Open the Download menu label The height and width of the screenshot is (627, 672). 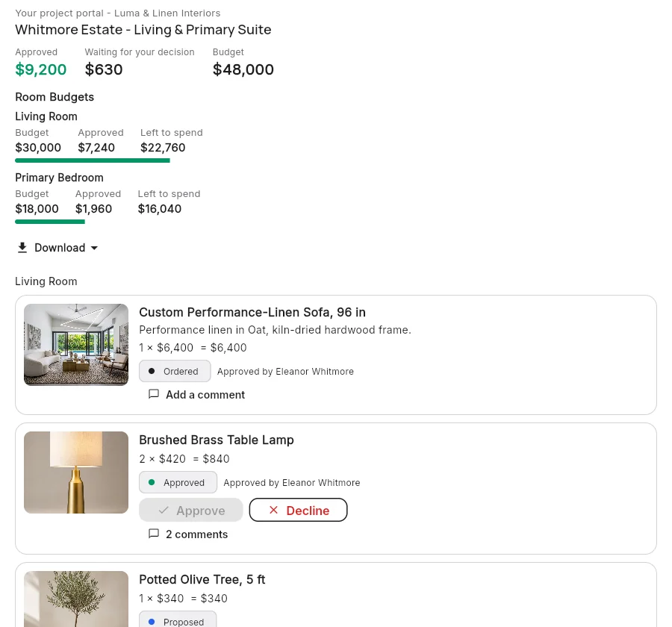[60, 248]
